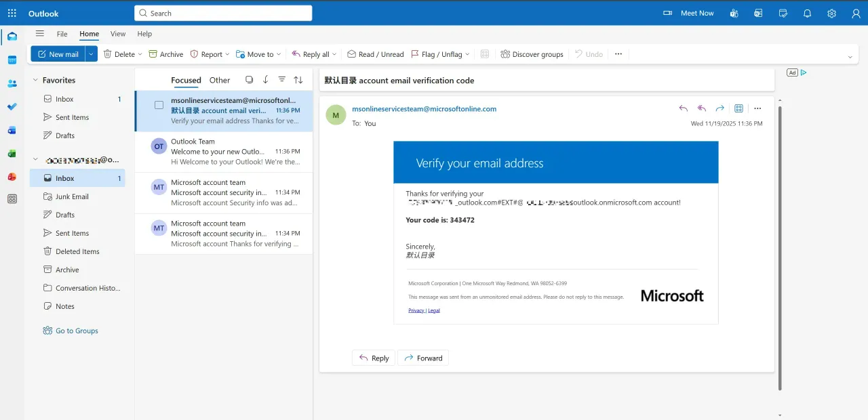Image resolution: width=868 pixels, height=420 pixels.
Task: Click Discover groups button
Action: click(532, 54)
